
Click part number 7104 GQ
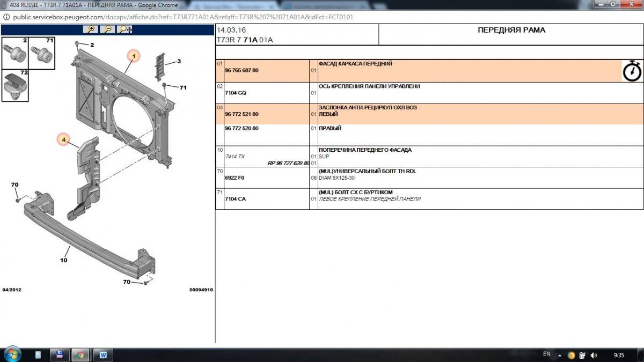point(236,93)
